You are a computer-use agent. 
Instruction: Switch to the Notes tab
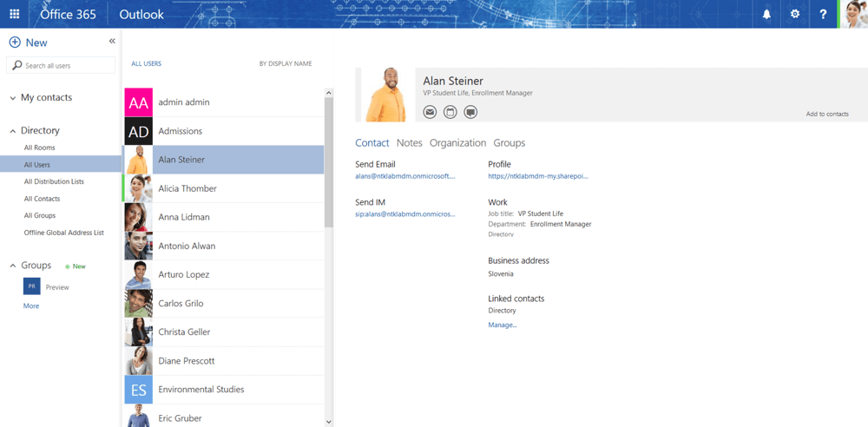click(x=409, y=143)
